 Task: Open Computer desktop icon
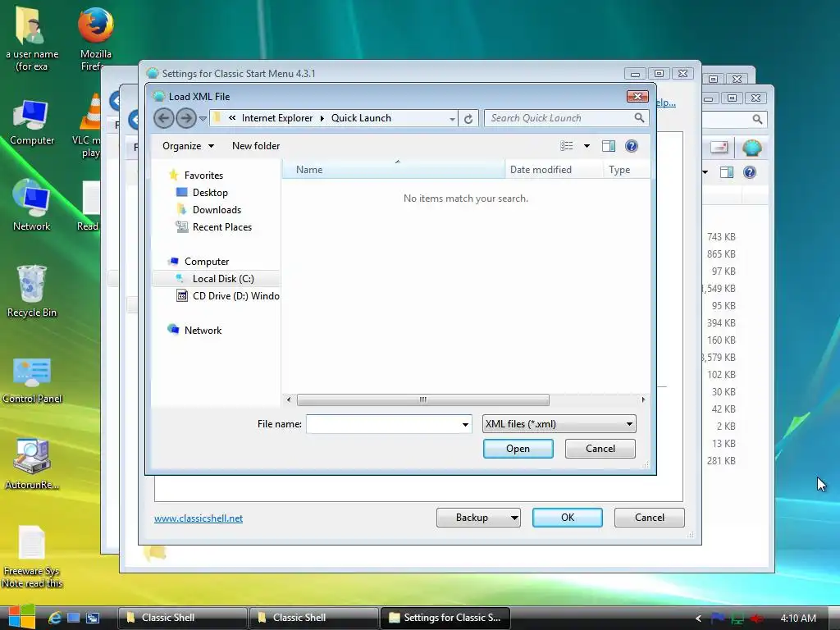click(x=32, y=123)
